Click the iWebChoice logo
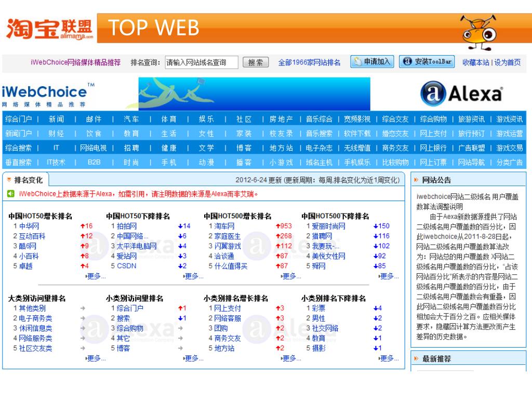This screenshot has width=532, height=399. [48, 95]
